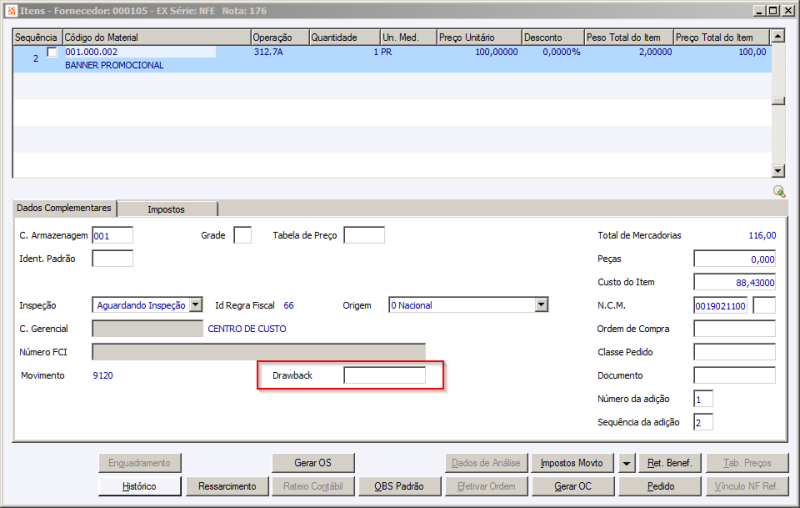Click the Preço Unitário column header

coord(479,37)
